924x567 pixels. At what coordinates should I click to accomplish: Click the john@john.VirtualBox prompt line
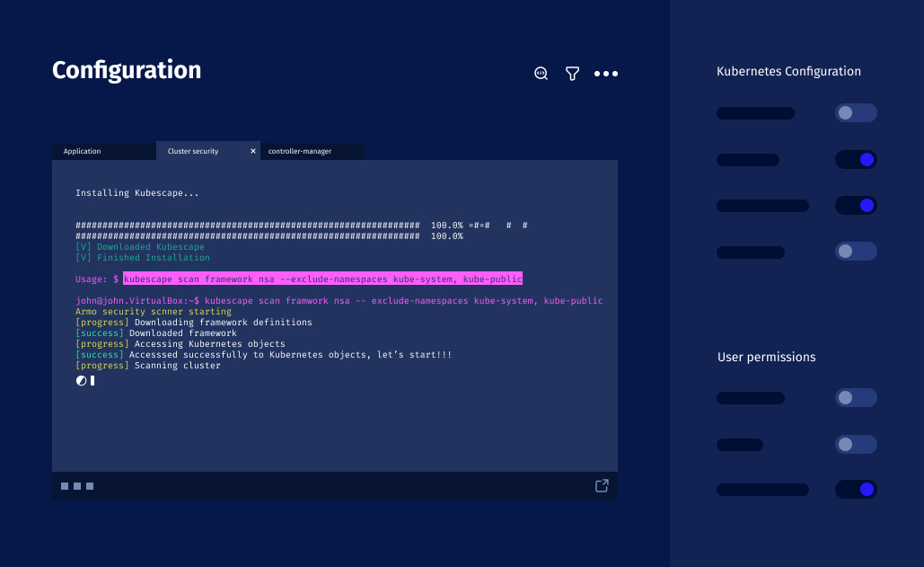tap(339, 301)
